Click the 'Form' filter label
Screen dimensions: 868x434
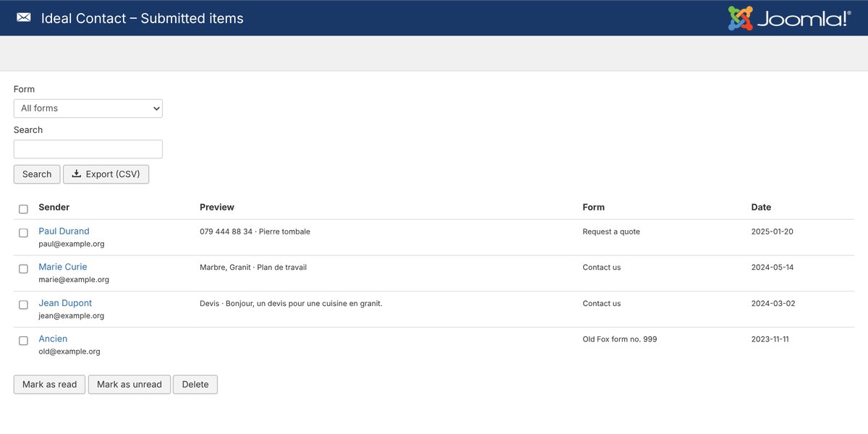(x=24, y=89)
